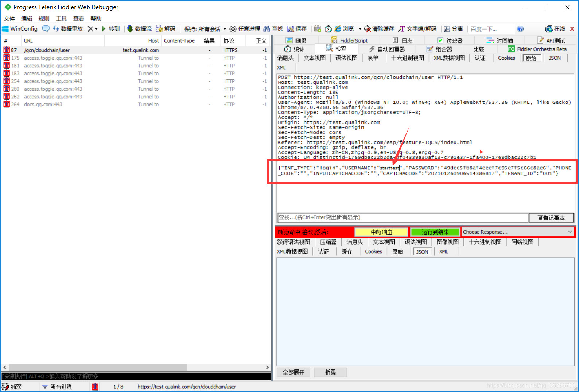579x392 pixels.
Task: Select the response 原始 raw tab
Action: click(397, 251)
